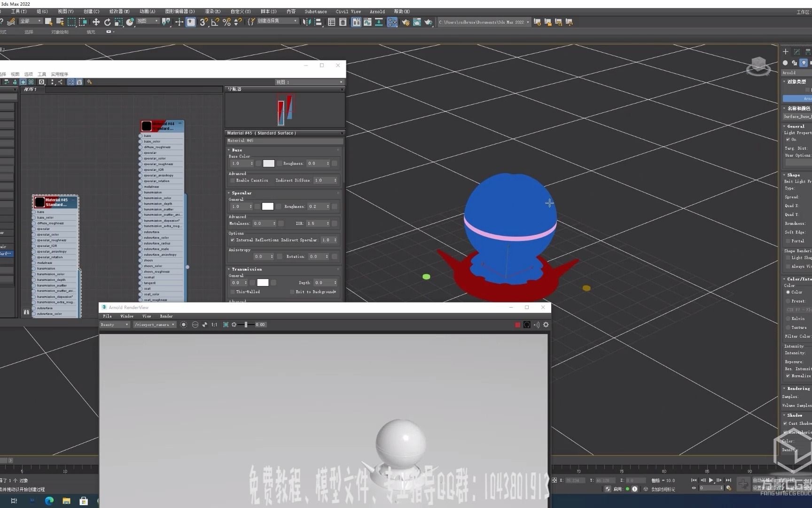Open the Beauty AOV dropdown in RenderView
812x508 pixels.
click(x=114, y=325)
